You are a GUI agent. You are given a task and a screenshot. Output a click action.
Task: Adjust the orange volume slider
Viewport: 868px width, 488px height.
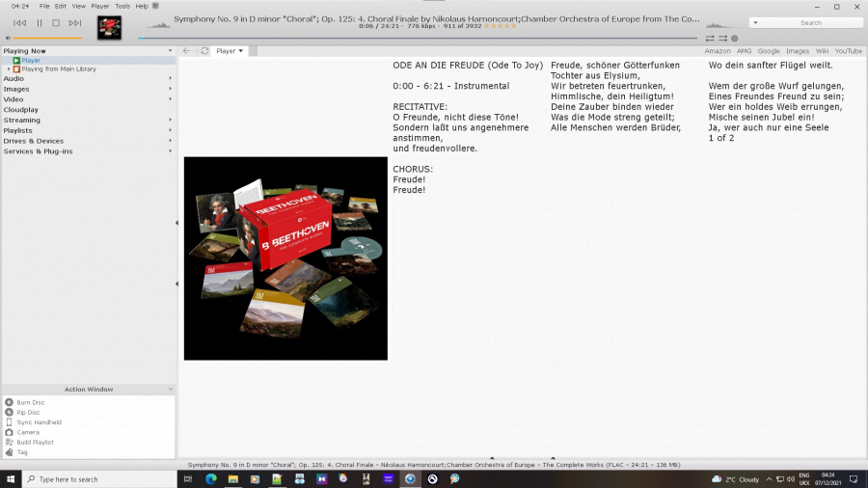pyautogui.click(x=47, y=39)
